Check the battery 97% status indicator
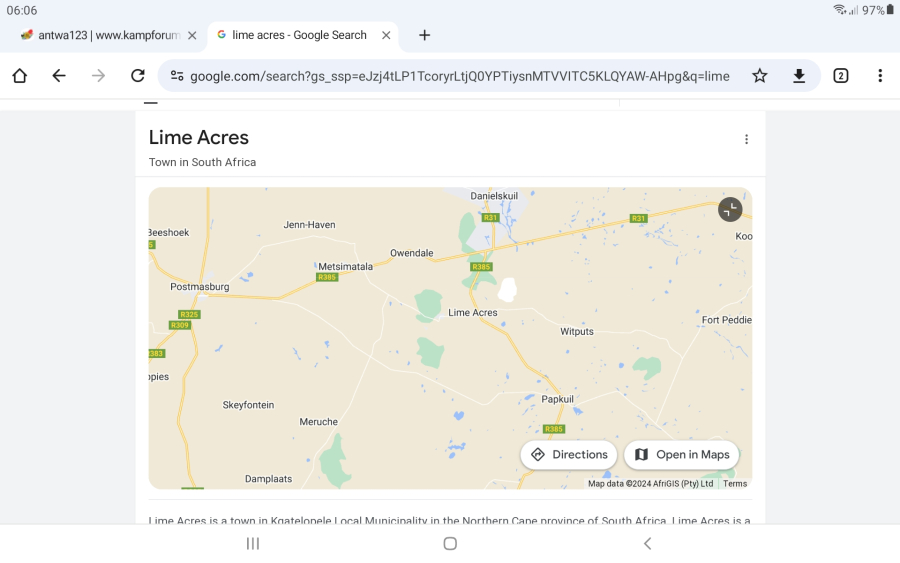 coord(878,10)
